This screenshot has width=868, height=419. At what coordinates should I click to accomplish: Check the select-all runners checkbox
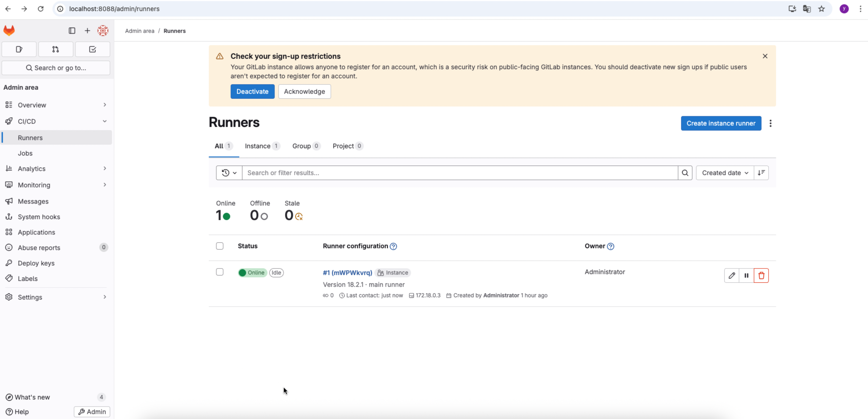pos(220,246)
